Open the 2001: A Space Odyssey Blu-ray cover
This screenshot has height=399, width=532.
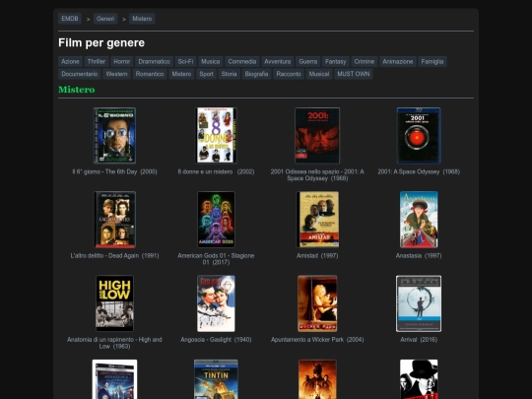tap(419, 135)
